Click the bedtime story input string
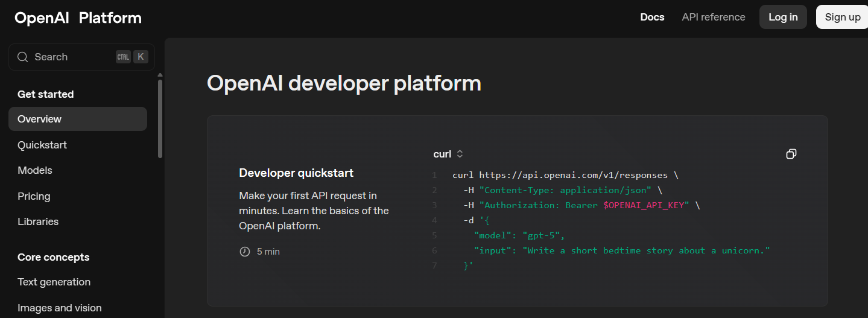Image resolution: width=868 pixels, height=318 pixels. pyautogui.click(x=647, y=250)
